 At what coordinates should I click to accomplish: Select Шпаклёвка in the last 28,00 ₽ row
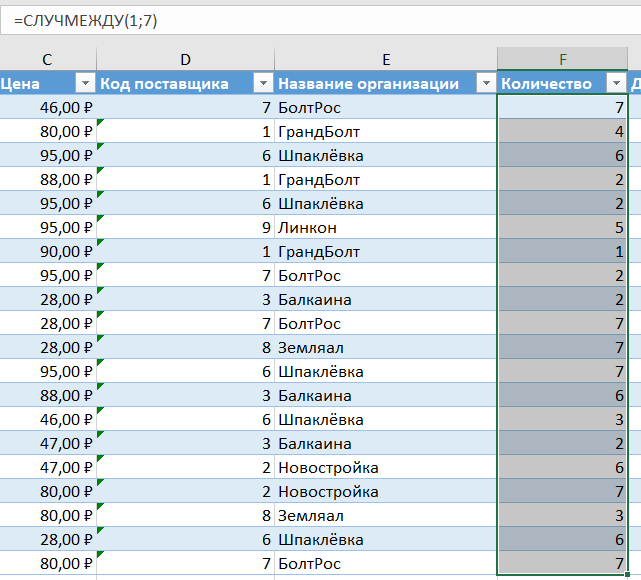pyautogui.click(x=386, y=540)
